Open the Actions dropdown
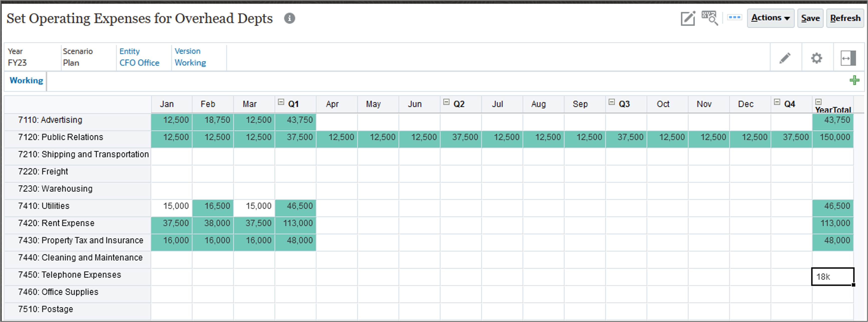 [x=771, y=18]
